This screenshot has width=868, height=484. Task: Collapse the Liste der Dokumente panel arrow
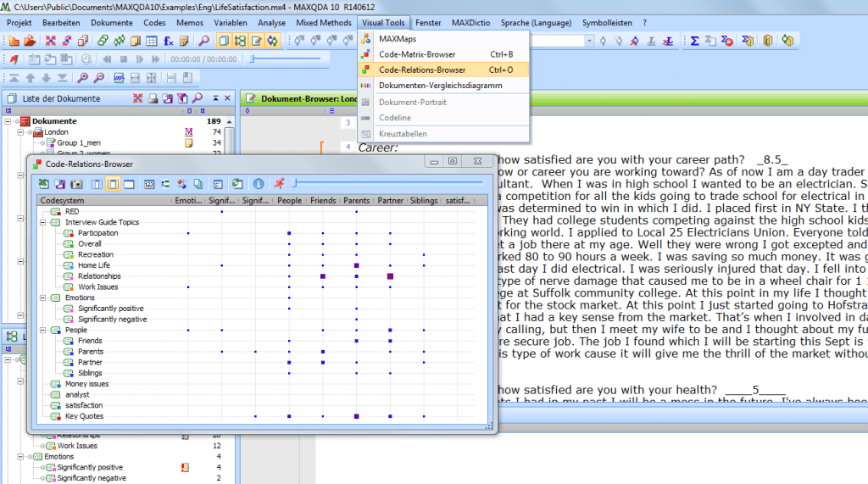[215, 98]
